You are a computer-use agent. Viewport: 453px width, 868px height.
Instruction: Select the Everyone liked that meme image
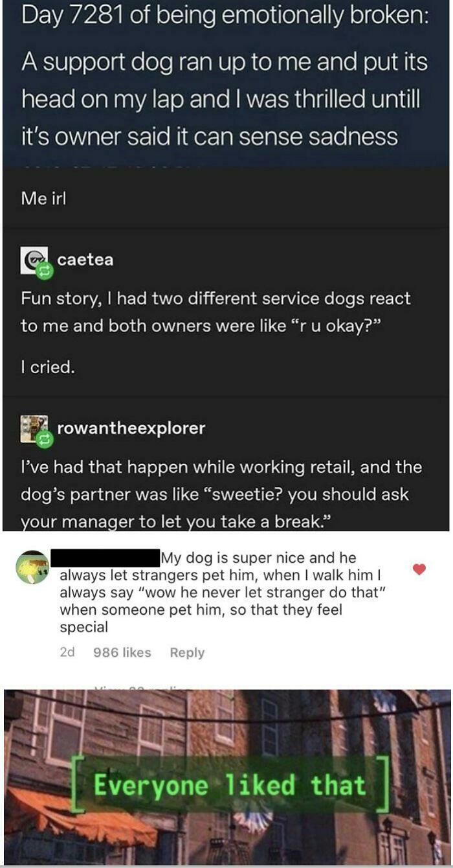coord(226,784)
